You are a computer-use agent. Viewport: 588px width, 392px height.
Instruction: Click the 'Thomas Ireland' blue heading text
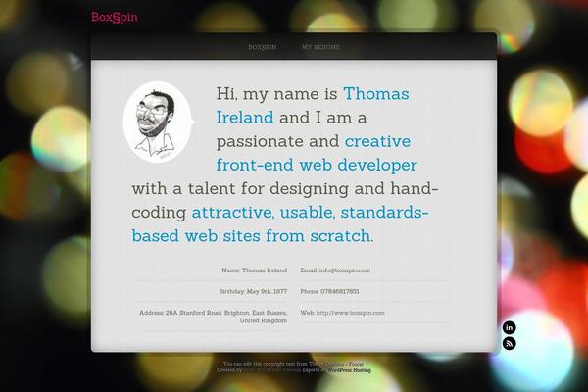click(313, 106)
